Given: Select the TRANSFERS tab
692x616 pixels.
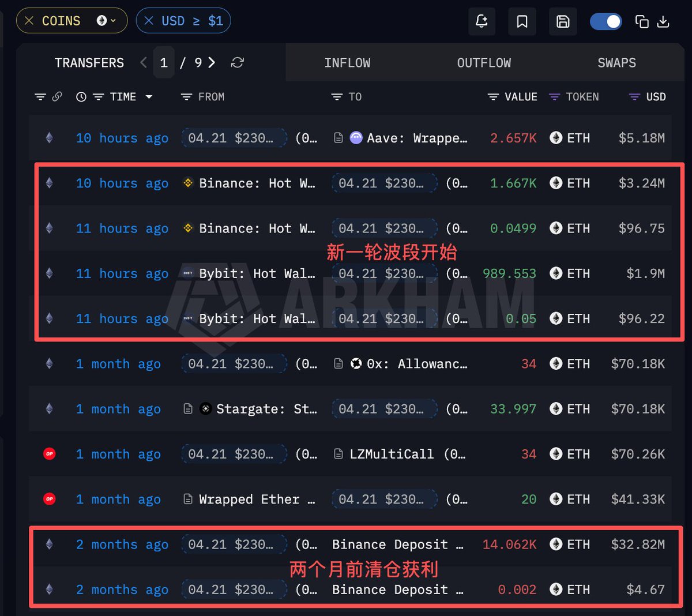Looking at the screenshot, I should pyautogui.click(x=89, y=63).
